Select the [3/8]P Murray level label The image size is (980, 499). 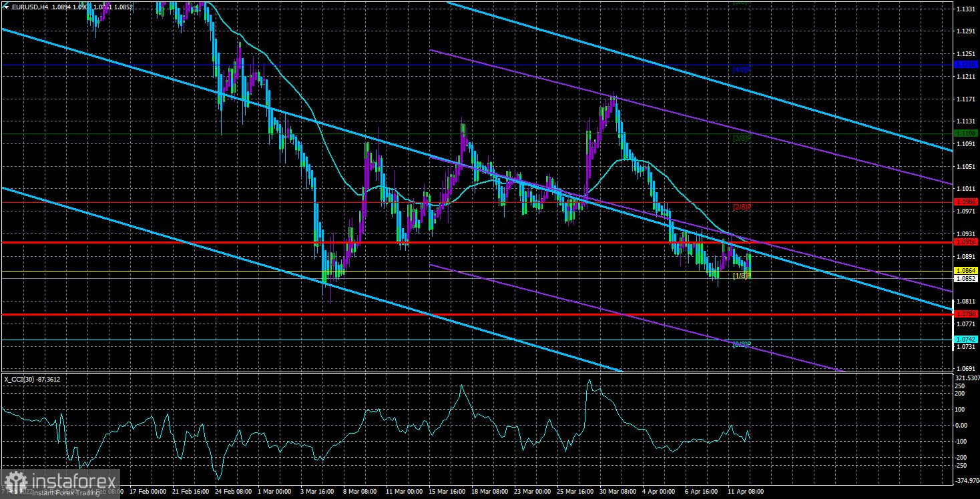[x=742, y=138]
